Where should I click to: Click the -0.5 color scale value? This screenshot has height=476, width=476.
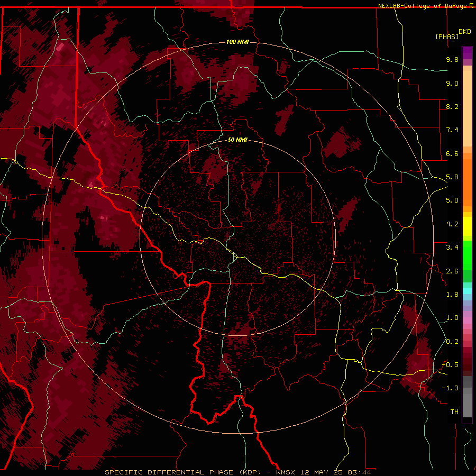coord(450,365)
